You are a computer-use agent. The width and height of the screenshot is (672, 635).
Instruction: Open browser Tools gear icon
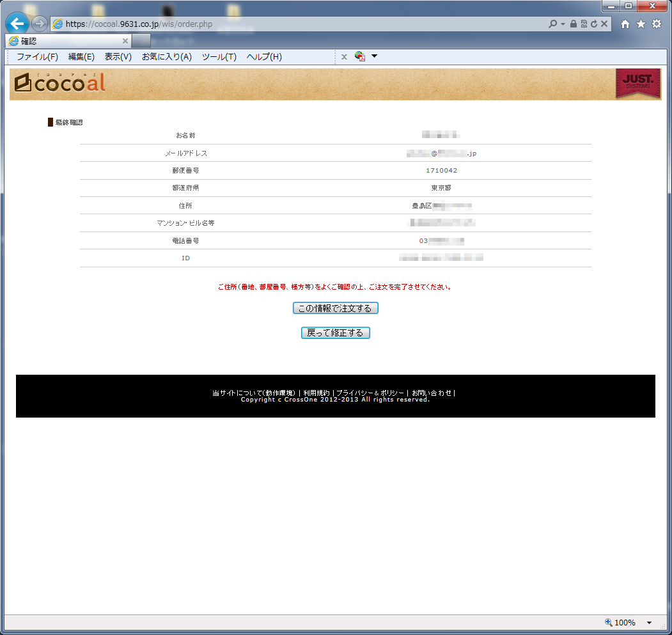coord(656,24)
